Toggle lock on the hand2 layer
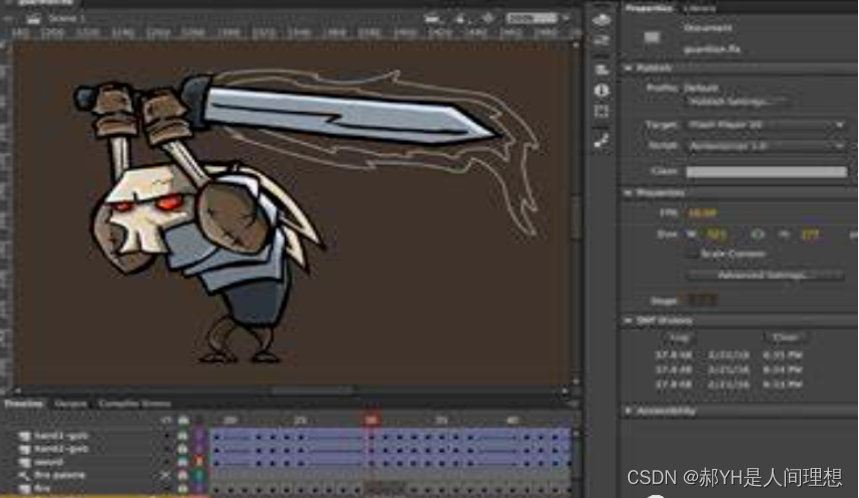859x498 pixels. 183,449
